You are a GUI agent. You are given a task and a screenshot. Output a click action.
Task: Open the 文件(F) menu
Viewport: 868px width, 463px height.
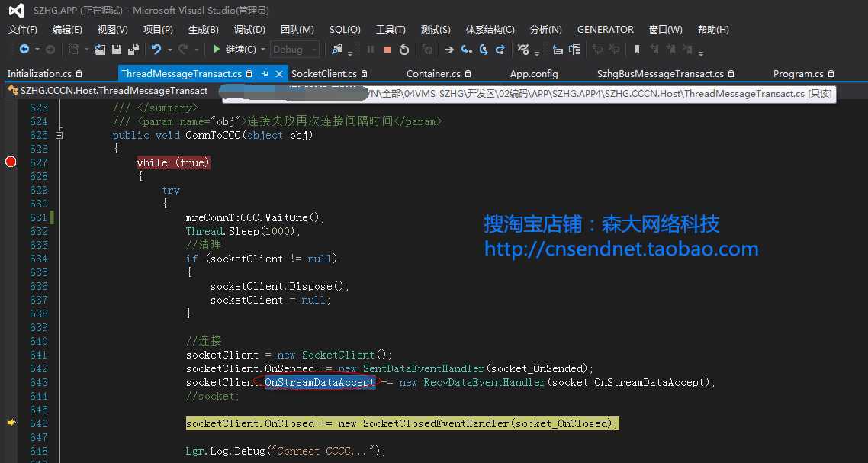coord(23,29)
